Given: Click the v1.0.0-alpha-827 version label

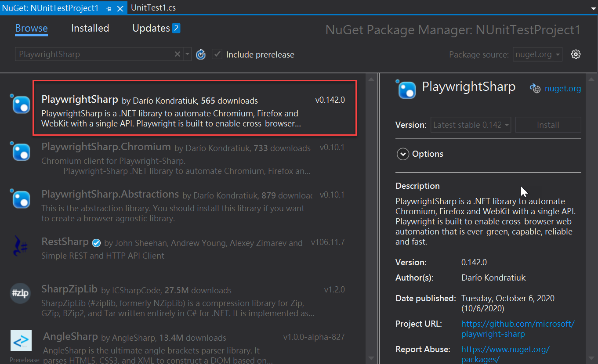Looking at the screenshot, I should pyautogui.click(x=314, y=337).
